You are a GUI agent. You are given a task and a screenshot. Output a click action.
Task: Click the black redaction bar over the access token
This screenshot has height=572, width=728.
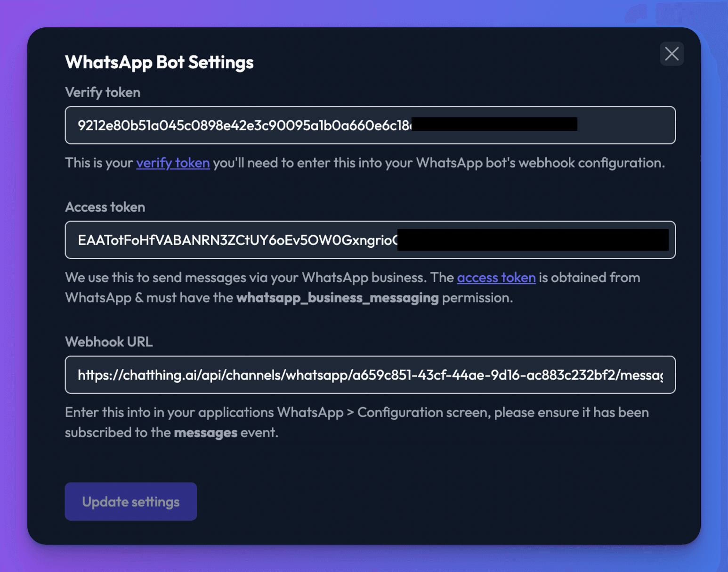533,240
